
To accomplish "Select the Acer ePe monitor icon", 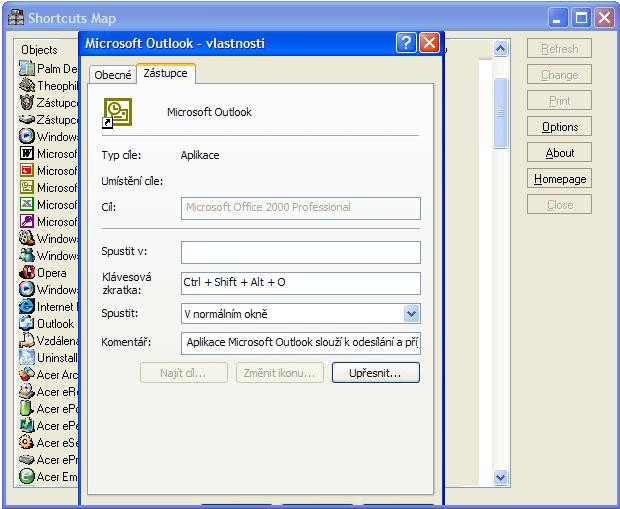I will 27,425.
